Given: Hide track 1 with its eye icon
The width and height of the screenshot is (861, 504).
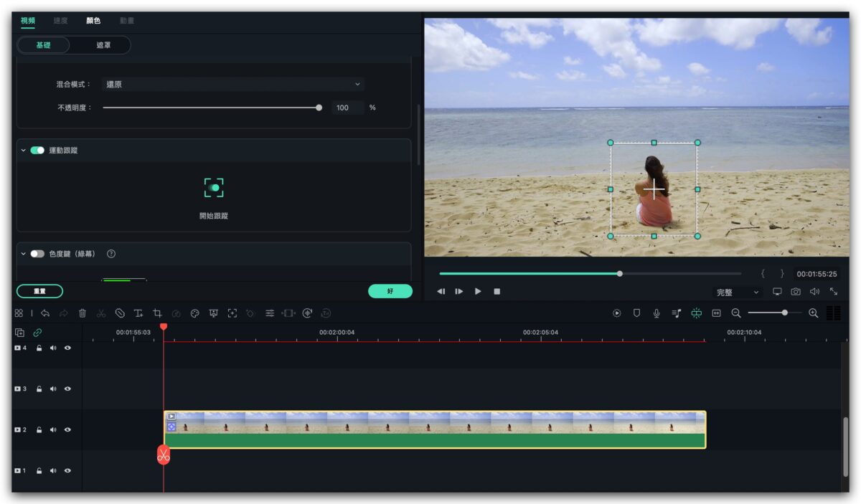Looking at the screenshot, I should click(68, 470).
